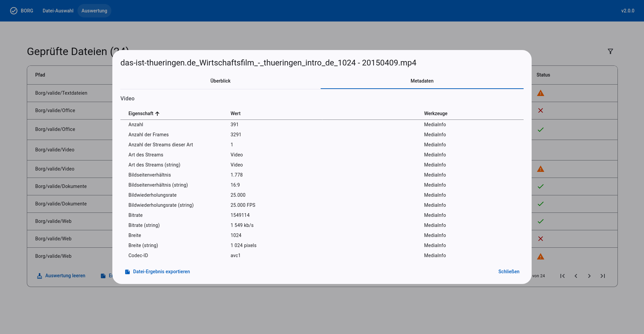Screen dimensions: 644x334
Task: Click MediaInfo in the Anzahl row
Action: coord(435,125)
